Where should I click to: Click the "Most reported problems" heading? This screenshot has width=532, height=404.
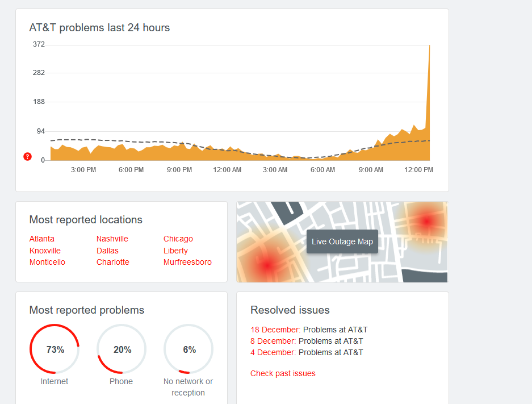87,310
